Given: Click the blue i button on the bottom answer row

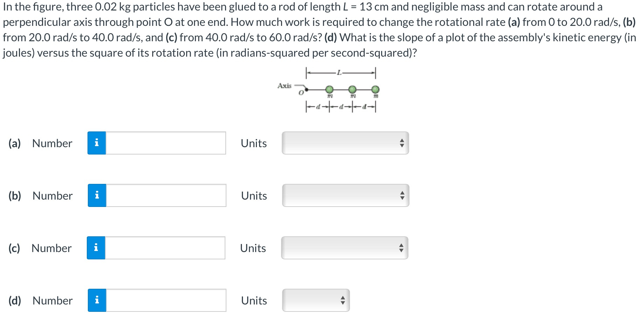Looking at the screenshot, I should [x=97, y=300].
